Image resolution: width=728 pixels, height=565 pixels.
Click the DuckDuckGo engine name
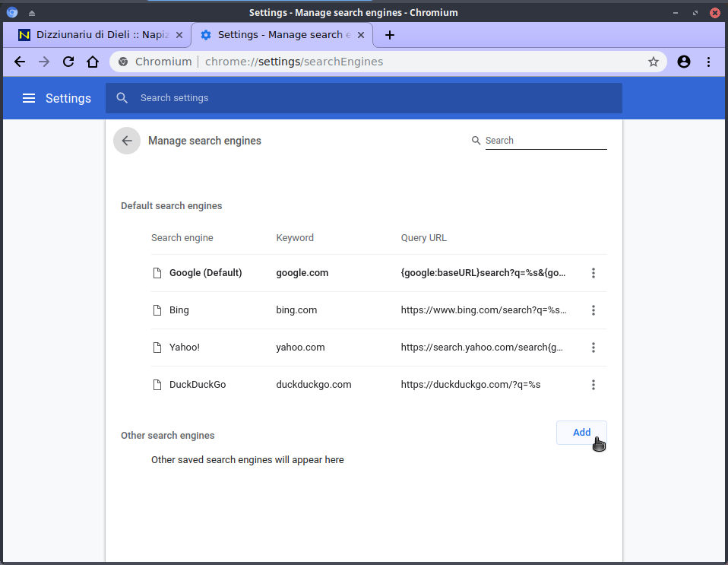198,384
